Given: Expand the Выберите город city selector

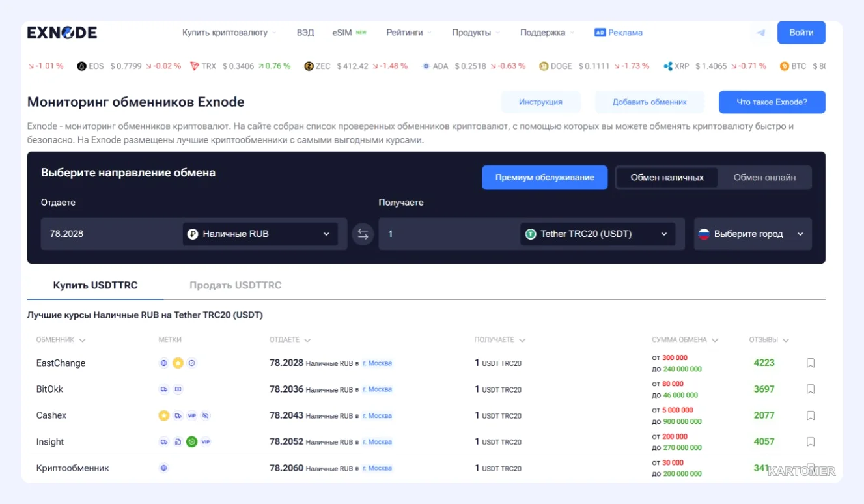Looking at the screenshot, I should coord(753,234).
